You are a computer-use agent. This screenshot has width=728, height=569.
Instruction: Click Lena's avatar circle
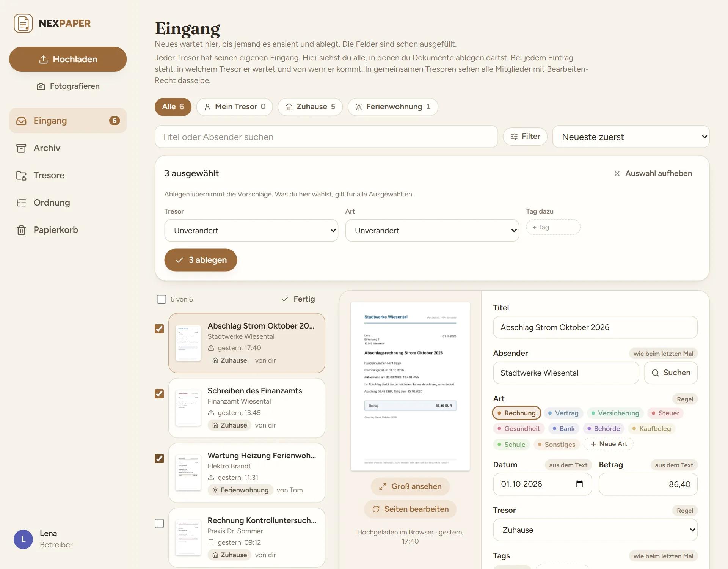click(23, 539)
